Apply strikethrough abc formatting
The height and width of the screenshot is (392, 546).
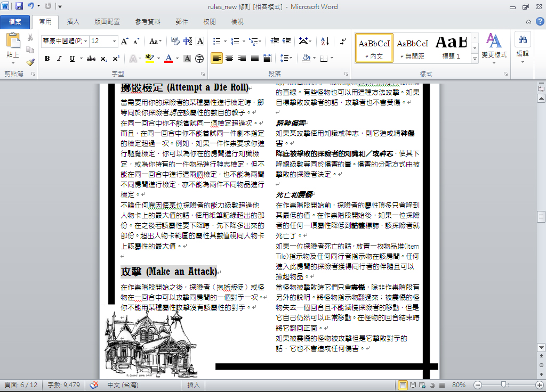[91, 59]
